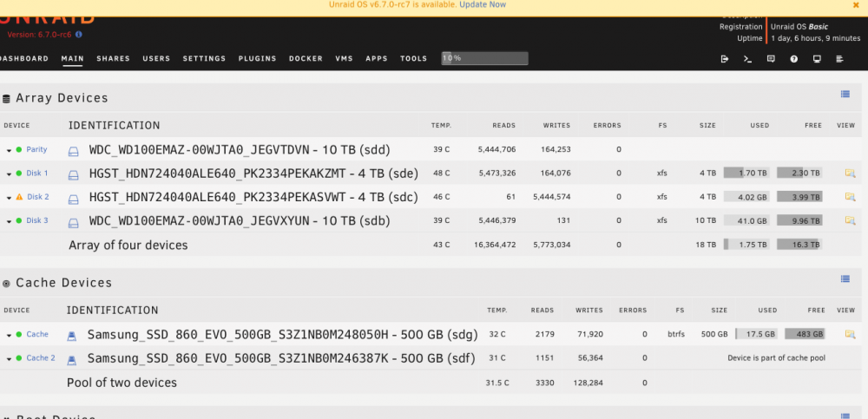Browse Disk 1 contents via view icon

tap(850, 173)
